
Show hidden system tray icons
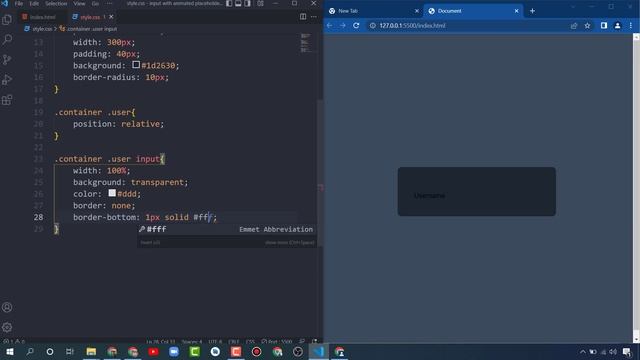tap(582, 351)
